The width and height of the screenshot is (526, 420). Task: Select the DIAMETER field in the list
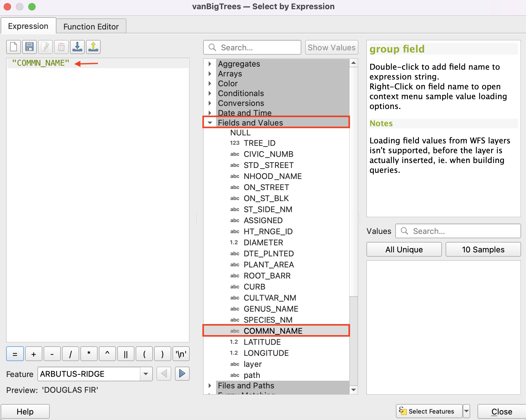263,243
